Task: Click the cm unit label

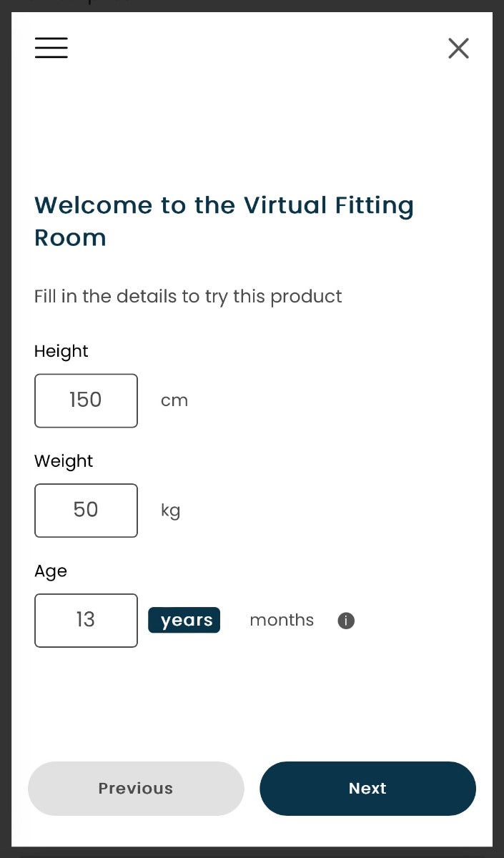Action: coord(174,400)
